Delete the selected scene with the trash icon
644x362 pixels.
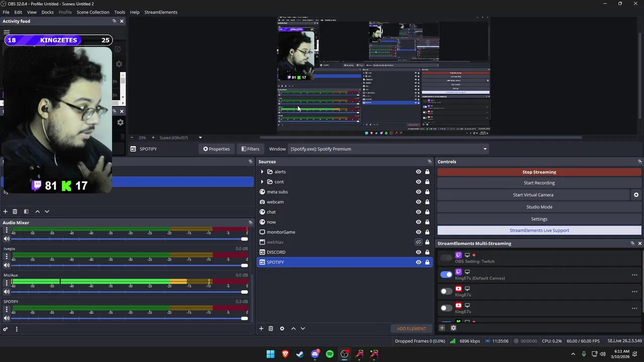point(15,212)
